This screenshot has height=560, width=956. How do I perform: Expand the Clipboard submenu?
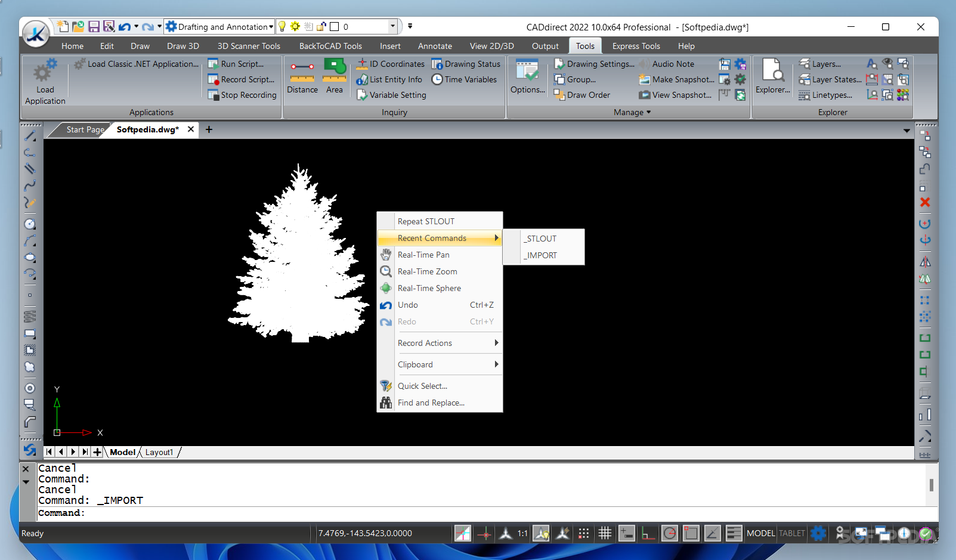point(440,364)
